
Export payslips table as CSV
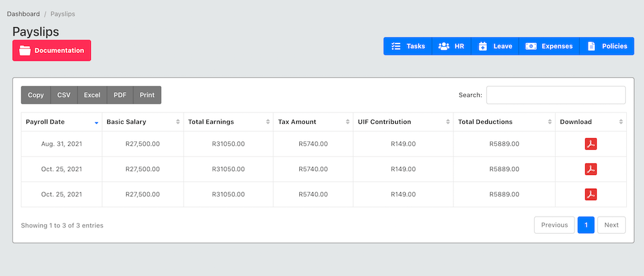tap(64, 95)
